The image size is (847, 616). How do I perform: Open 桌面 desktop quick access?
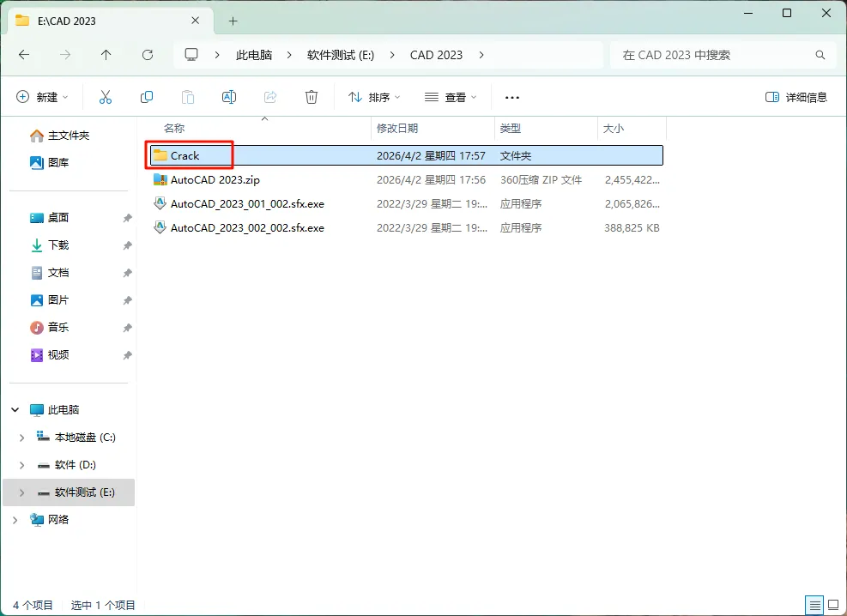tap(49, 218)
